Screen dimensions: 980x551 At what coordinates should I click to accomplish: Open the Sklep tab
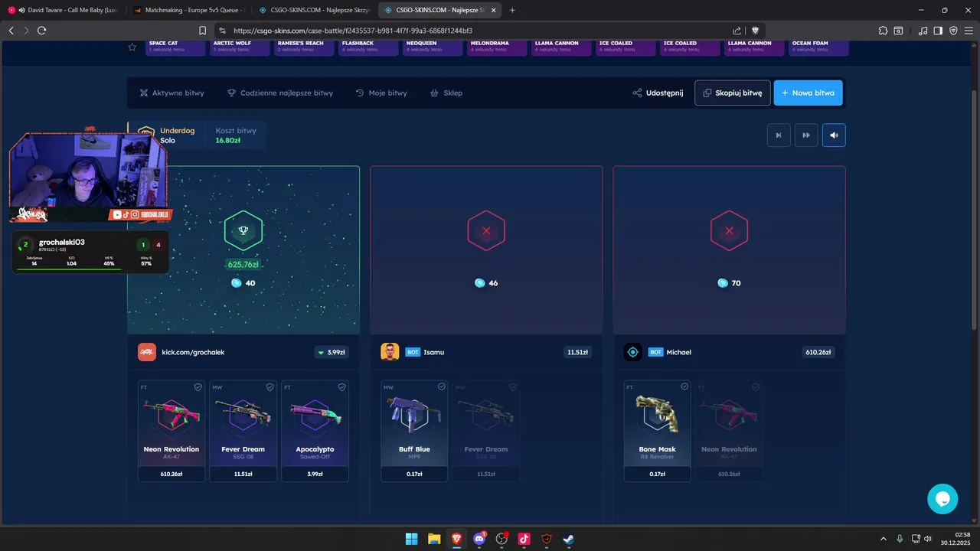(x=446, y=93)
